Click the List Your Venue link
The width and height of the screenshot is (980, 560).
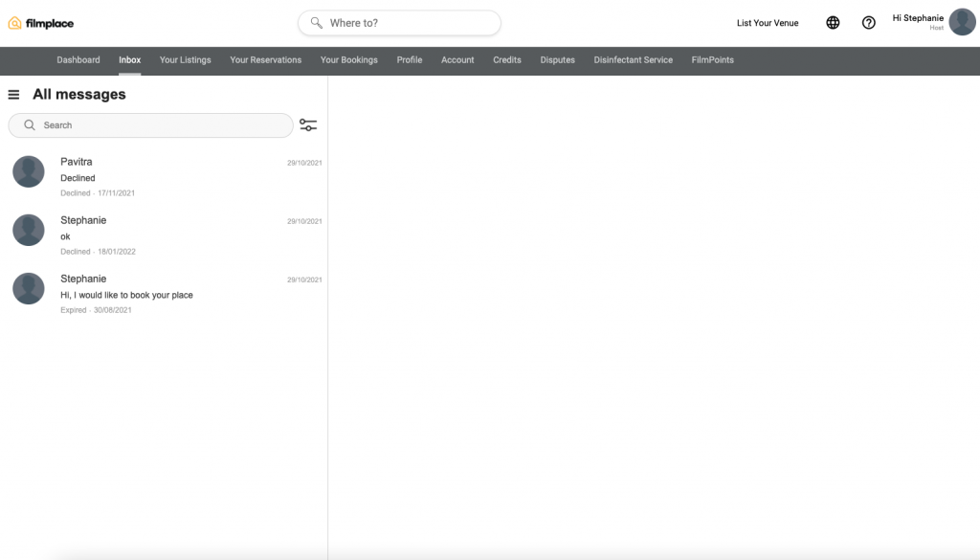767,23
